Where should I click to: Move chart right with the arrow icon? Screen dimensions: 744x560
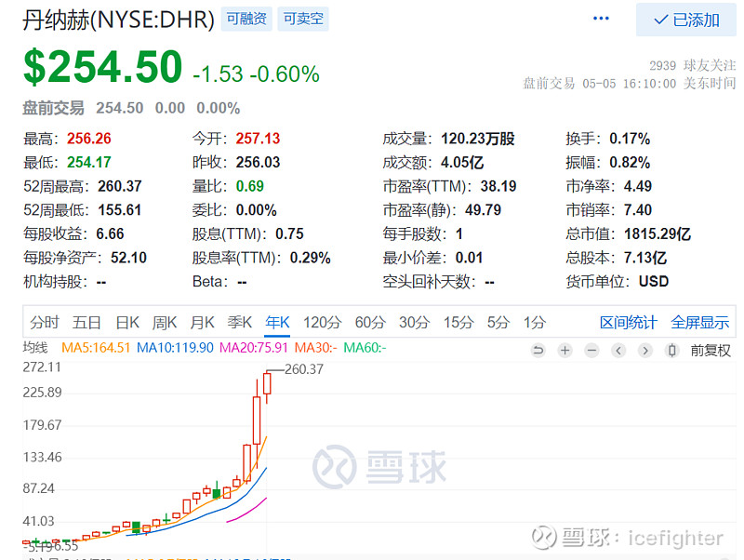[644, 351]
